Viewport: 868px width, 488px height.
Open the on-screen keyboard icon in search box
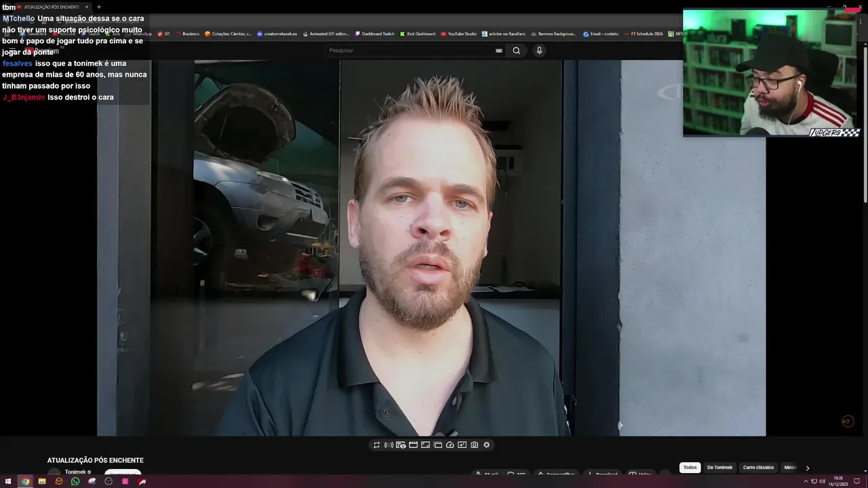click(x=499, y=50)
